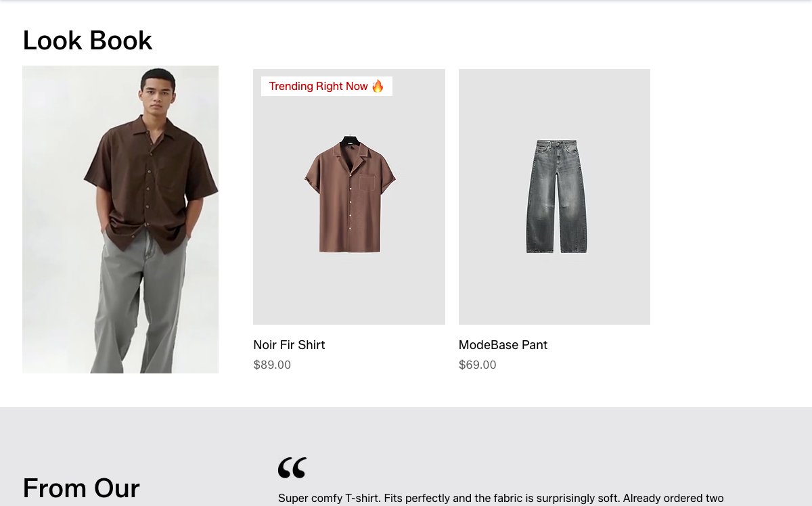812x506 pixels.
Task: Click the black hanger atop the brown shirt
Action: point(350,140)
